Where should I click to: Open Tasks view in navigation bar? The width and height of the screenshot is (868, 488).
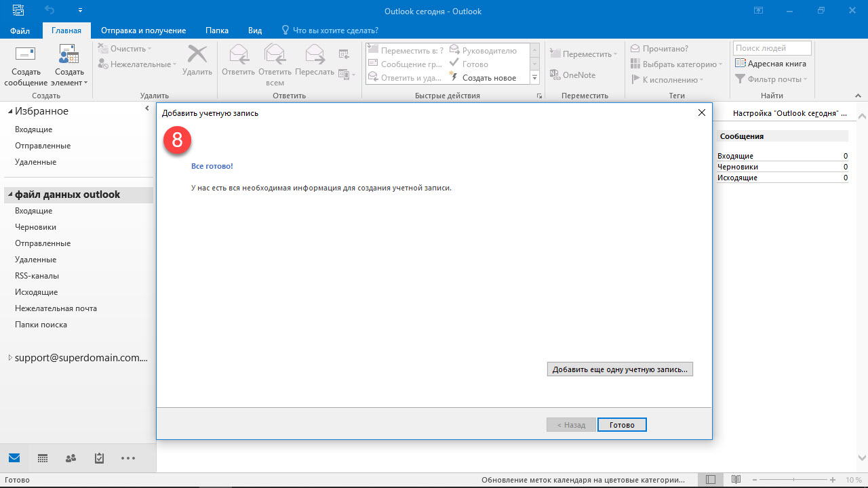point(99,458)
